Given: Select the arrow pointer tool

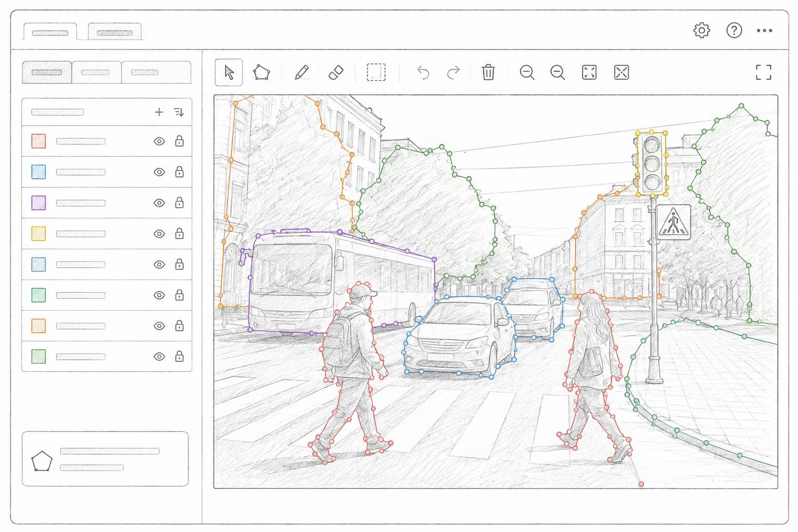Looking at the screenshot, I should (229, 72).
